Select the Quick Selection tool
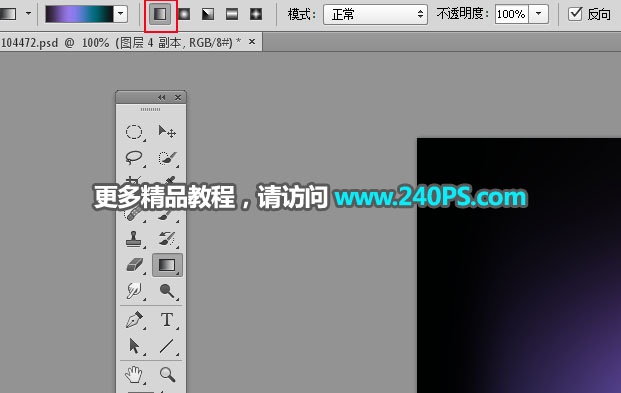Screen dimensions: 621x393 coord(167,158)
